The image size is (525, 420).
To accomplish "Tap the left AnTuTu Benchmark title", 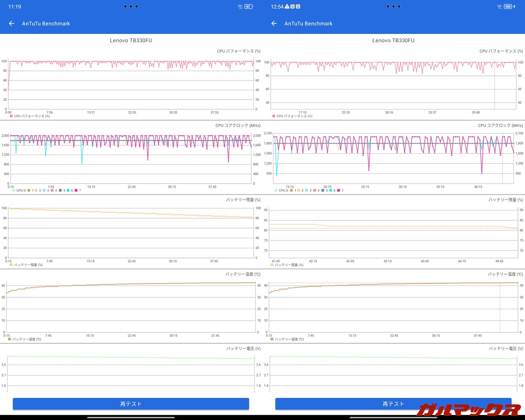I will pos(46,23).
